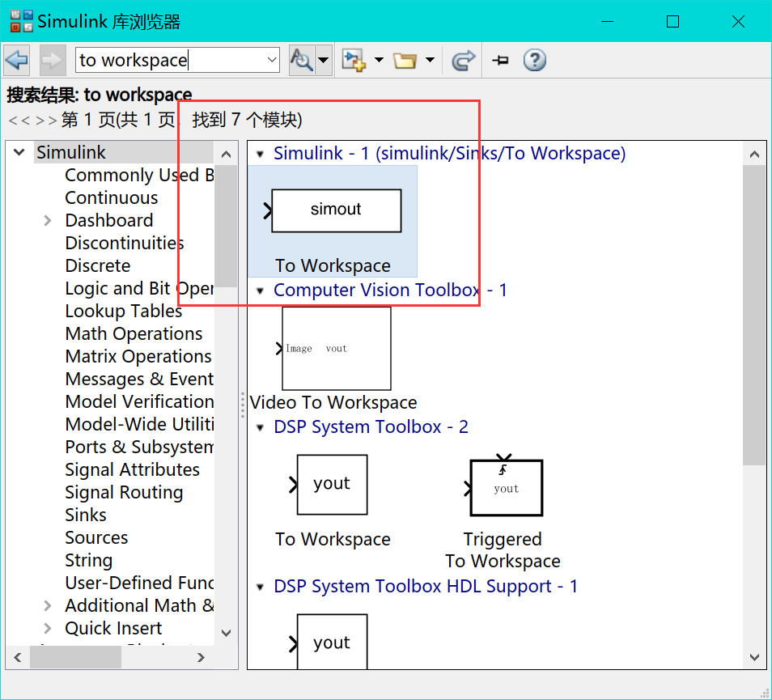
Task: Open help with the question mark icon
Action: tap(534, 60)
